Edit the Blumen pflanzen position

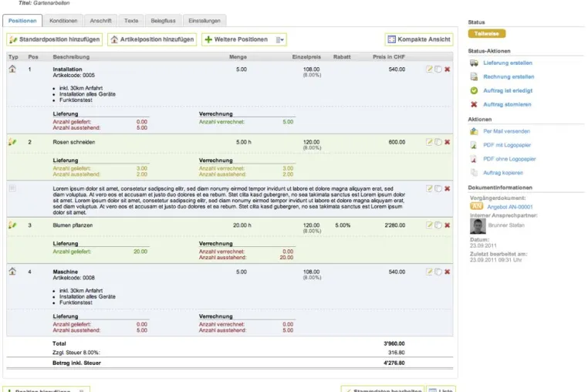pos(429,225)
